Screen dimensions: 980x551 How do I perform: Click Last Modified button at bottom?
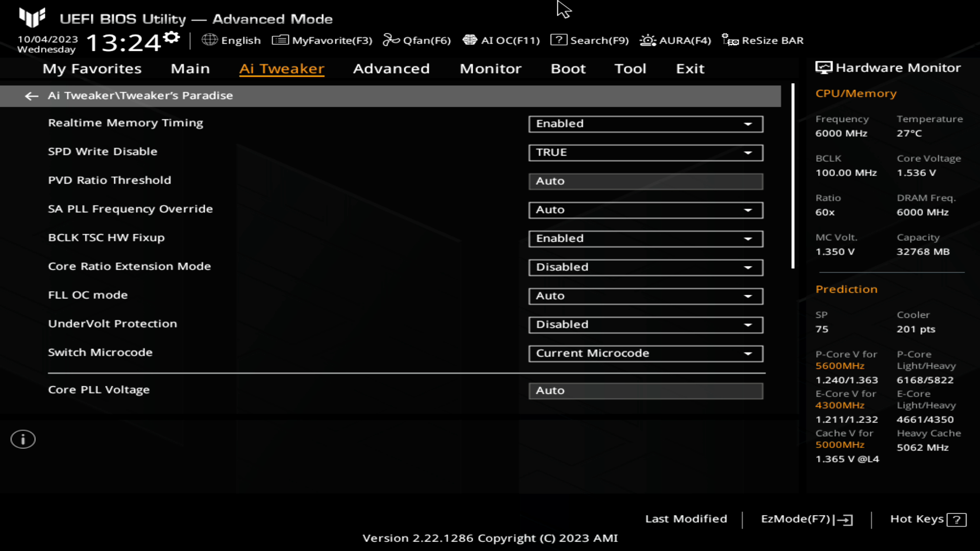click(686, 519)
